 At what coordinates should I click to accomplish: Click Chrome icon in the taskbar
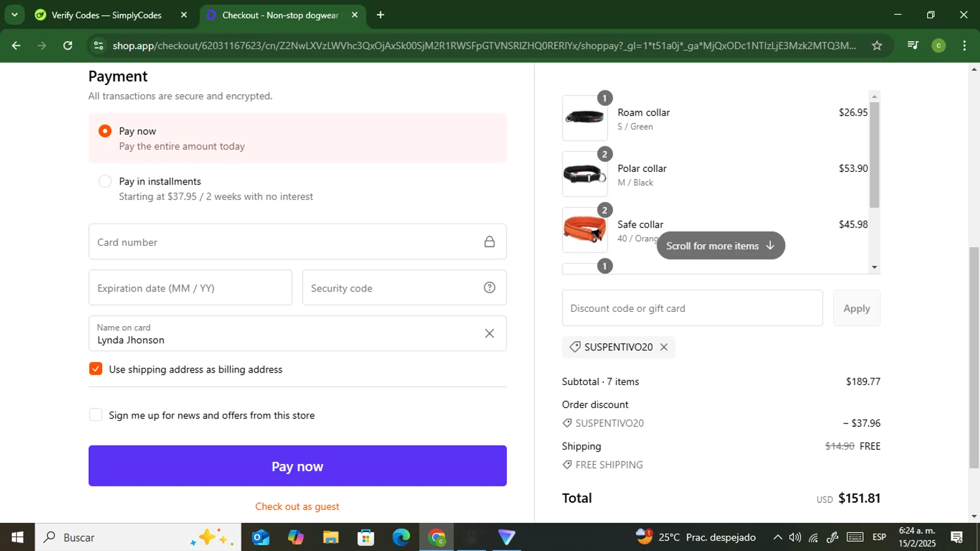pyautogui.click(x=436, y=537)
